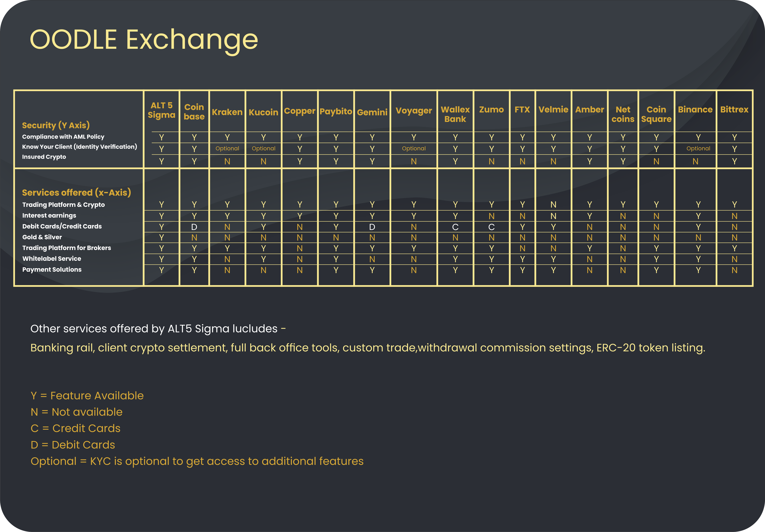The width and height of the screenshot is (765, 532).
Task: Click the Net coins column header
Action: (x=623, y=114)
